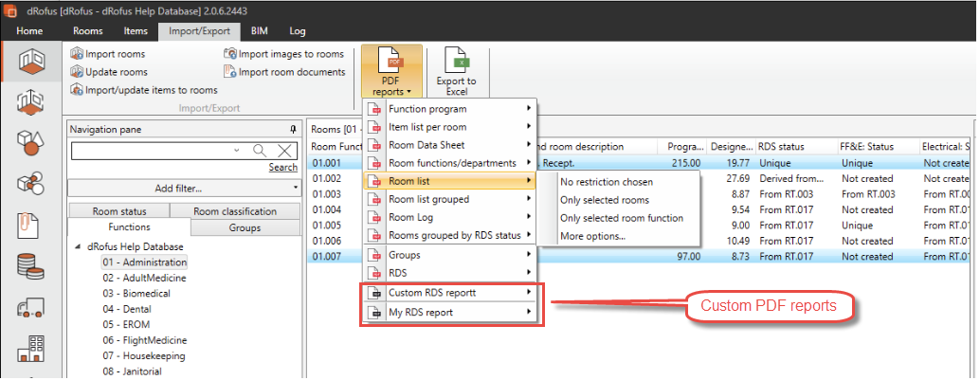This screenshot has width=980, height=380.
Task: Switch to the BIM ribbon tab
Action: point(259,31)
